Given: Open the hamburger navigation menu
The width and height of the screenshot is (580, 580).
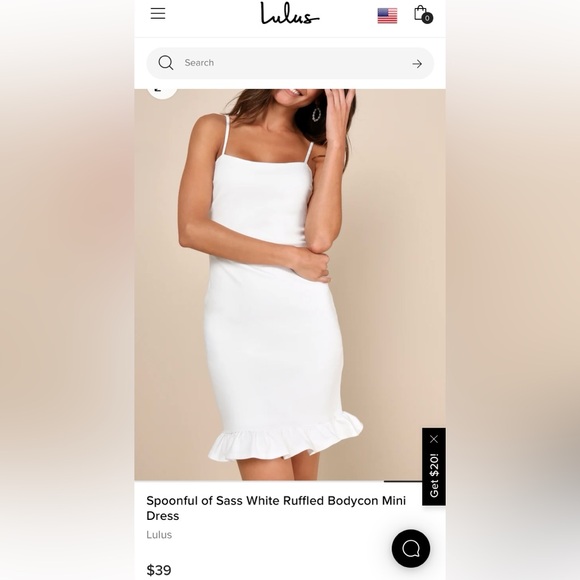Looking at the screenshot, I should [158, 14].
